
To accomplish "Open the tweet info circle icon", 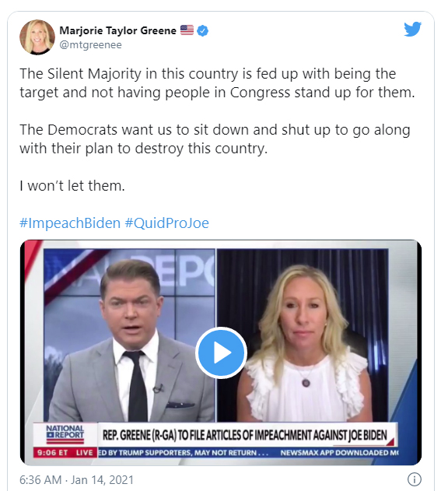I will (415, 479).
